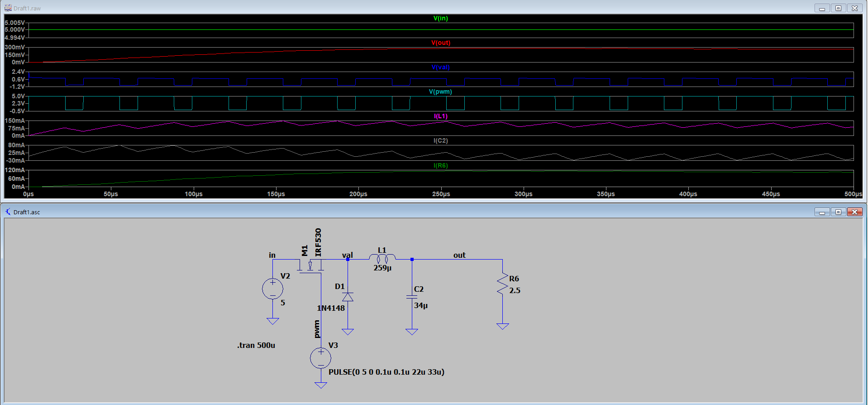The width and height of the screenshot is (868, 405).
Task: Click the IRF530 model label
Action: (318, 242)
